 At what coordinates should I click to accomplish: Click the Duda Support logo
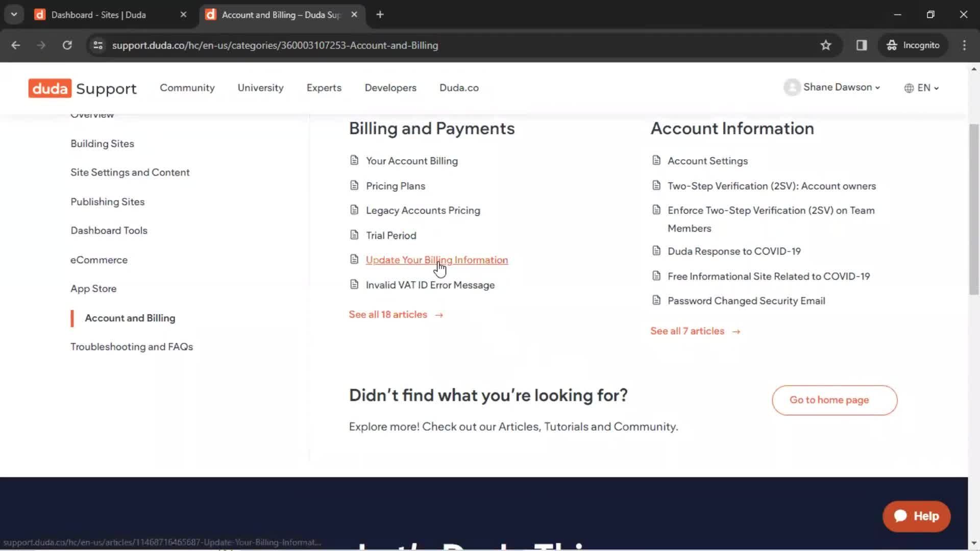click(82, 88)
